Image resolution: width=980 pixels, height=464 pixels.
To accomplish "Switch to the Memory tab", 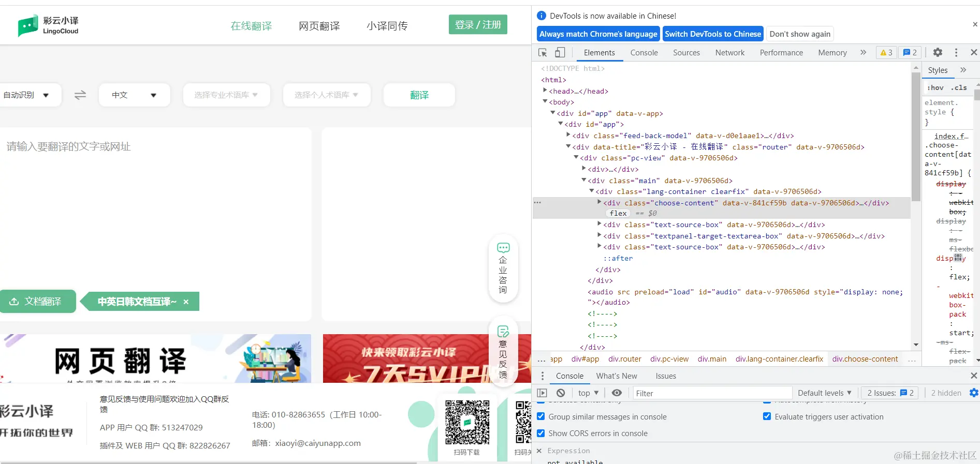I will point(832,53).
